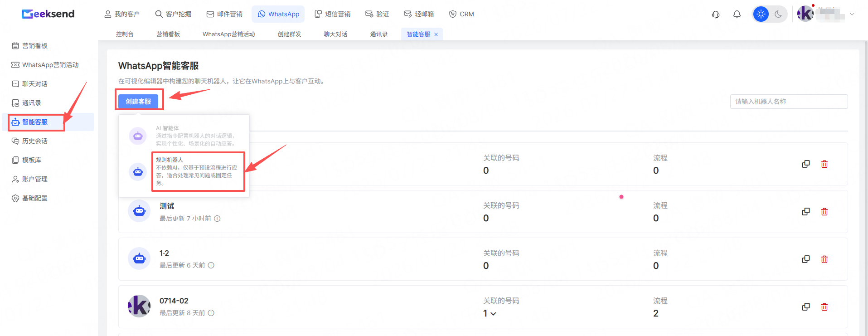Image resolution: width=868 pixels, height=336 pixels.
Task: Click the 0714-02 avatar thumbnail
Action: click(x=139, y=306)
